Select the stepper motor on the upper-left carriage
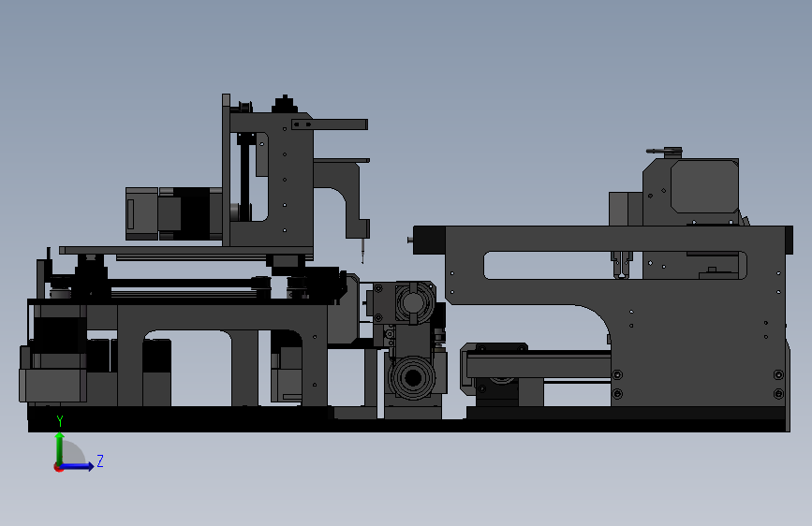The height and width of the screenshot is (526, 812). click(x=174, y=213)
